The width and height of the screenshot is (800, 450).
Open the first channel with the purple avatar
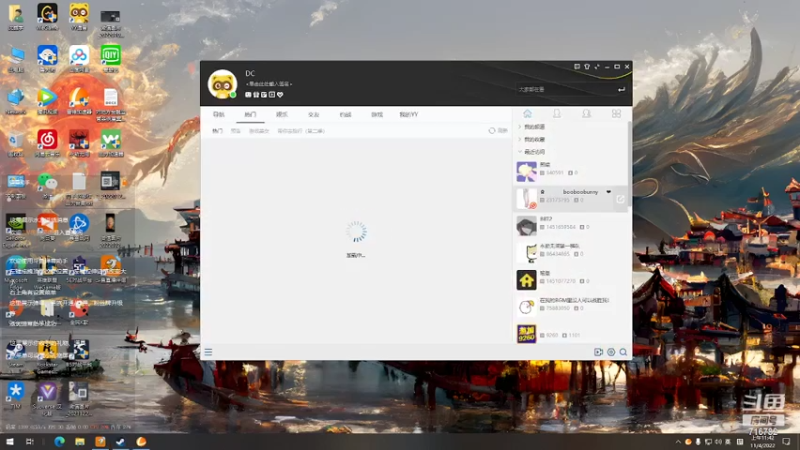(x=570, y=171)
